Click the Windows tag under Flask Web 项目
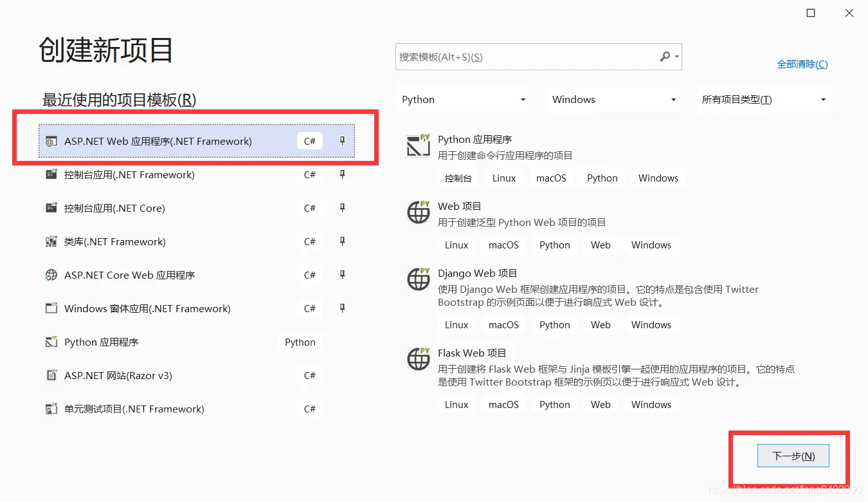The width and height of the screenshot is (868, 502). (651, 405)
